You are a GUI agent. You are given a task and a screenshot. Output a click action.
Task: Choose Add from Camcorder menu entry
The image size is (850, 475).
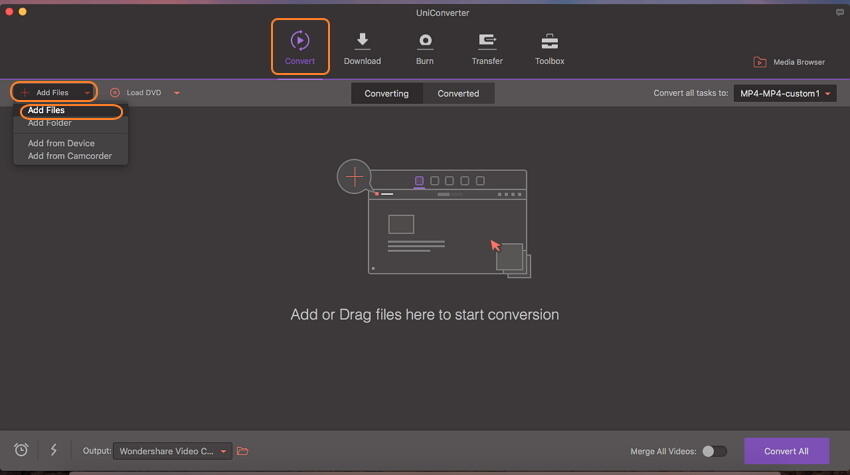70,156
